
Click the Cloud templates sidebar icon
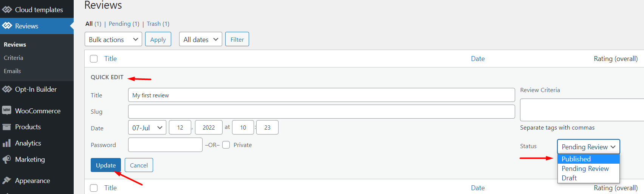(7, 9)
